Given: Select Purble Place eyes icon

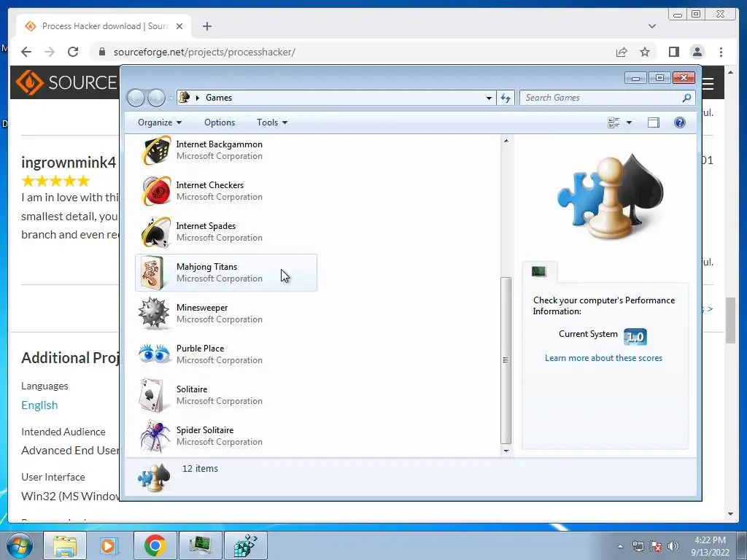Looking at the screenshot, I should coord(155,354).
